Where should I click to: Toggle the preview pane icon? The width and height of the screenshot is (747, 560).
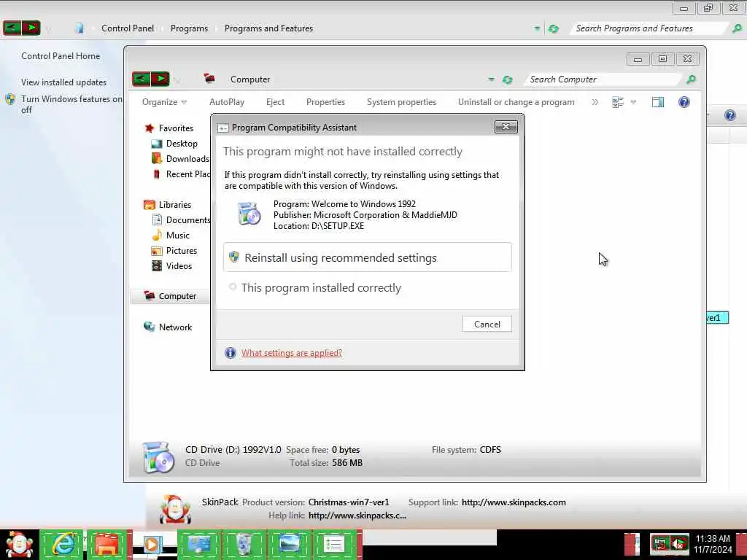658,102
